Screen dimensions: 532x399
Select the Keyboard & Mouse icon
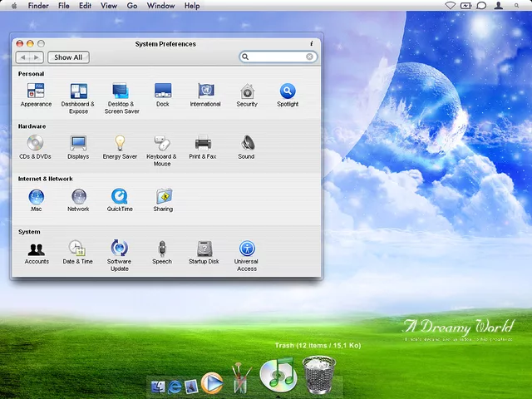coord(162,144)
